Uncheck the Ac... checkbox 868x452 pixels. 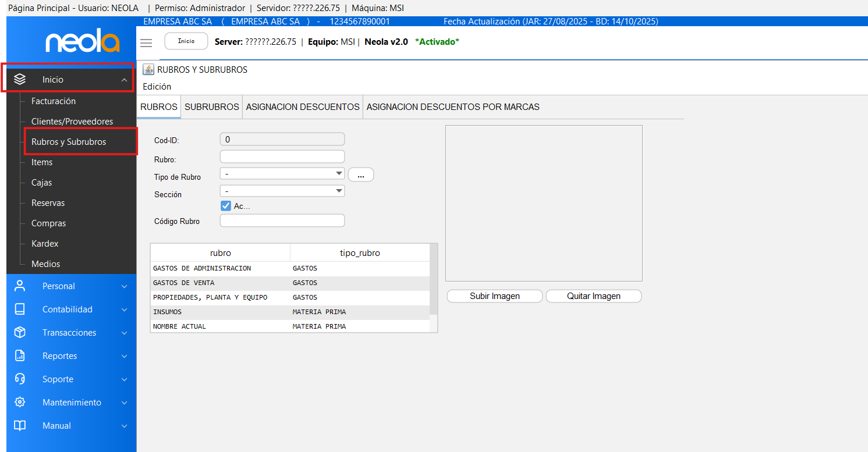click(226, 206)
